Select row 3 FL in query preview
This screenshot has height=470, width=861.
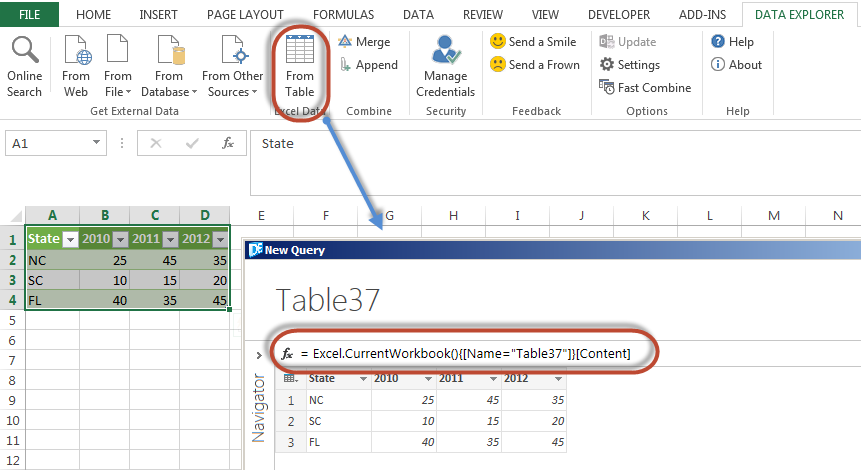click(420, 442)
